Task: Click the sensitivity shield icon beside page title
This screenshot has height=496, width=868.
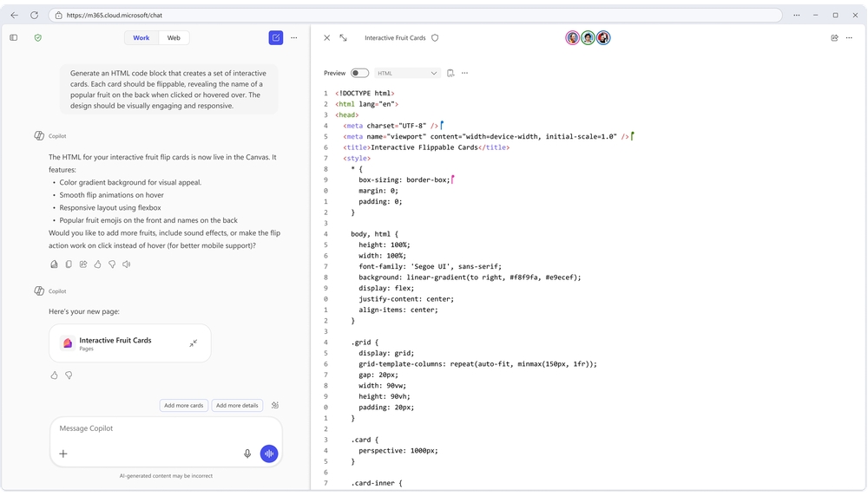Action: click(435, 37)
